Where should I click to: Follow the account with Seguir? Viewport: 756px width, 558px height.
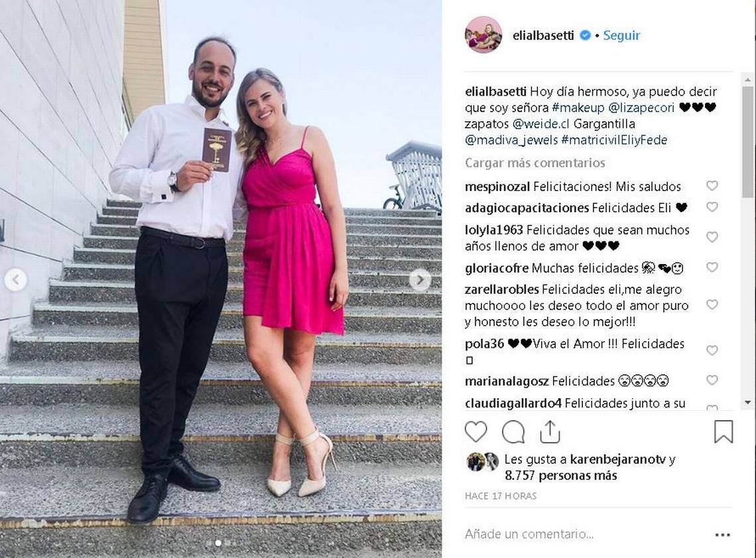pyautogui.click(x=621, y=35)
